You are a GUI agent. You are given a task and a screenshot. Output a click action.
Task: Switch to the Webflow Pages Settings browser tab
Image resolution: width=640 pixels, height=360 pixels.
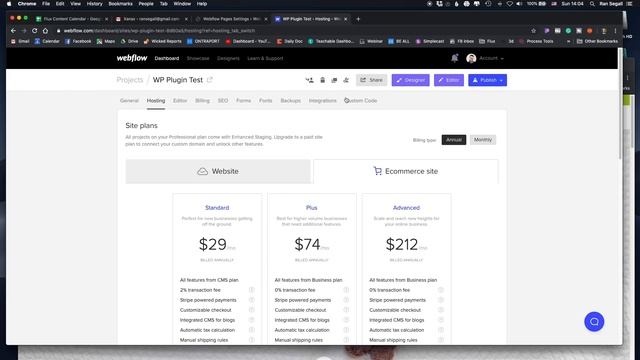click(x=231, y=19)
